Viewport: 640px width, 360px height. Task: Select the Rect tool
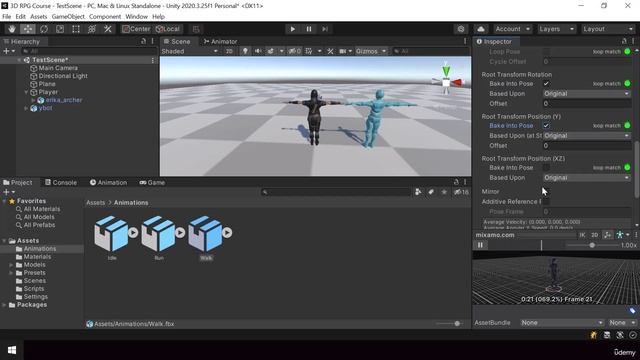(x=76, y=29)
